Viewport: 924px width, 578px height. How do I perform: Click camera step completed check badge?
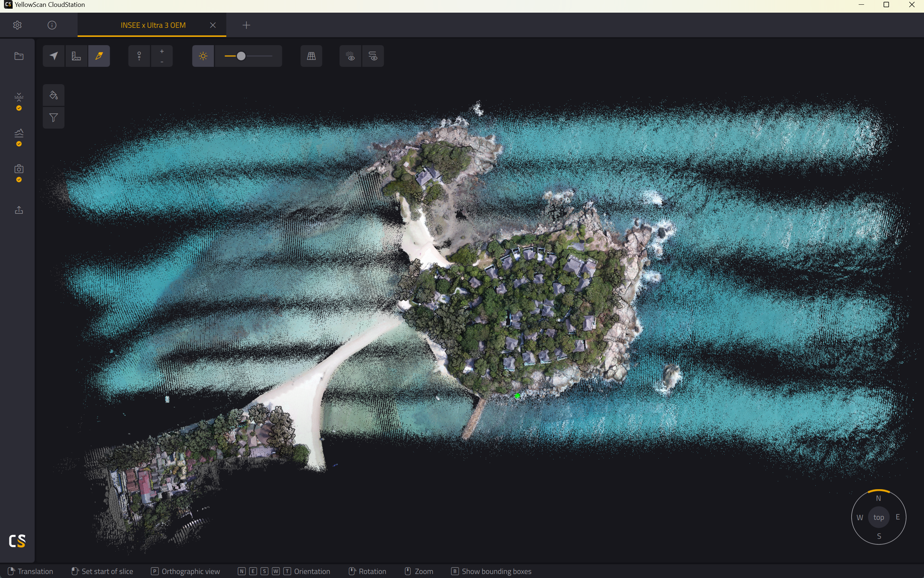point(19,180)
